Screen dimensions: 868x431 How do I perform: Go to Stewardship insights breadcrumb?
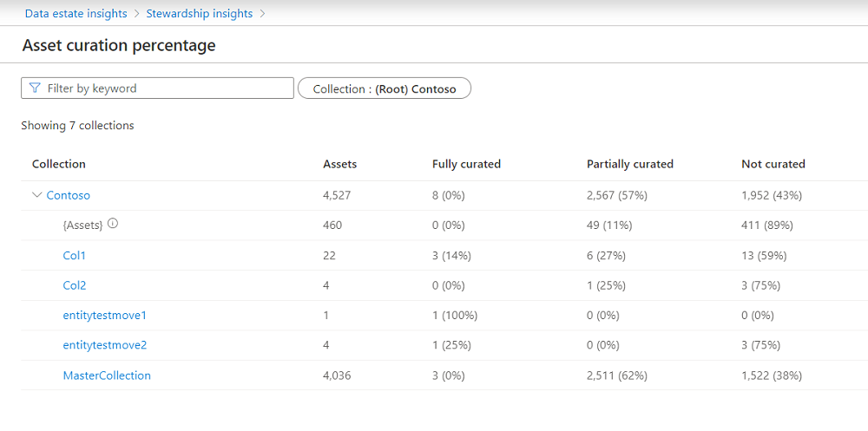199,13
